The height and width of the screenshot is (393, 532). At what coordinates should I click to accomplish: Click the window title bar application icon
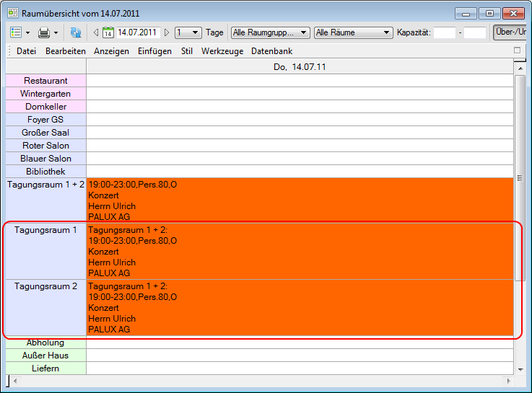[12, 13]
